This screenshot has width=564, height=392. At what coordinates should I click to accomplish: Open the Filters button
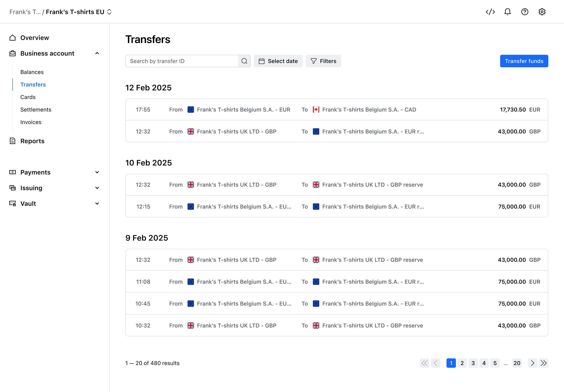coord(323,61)
